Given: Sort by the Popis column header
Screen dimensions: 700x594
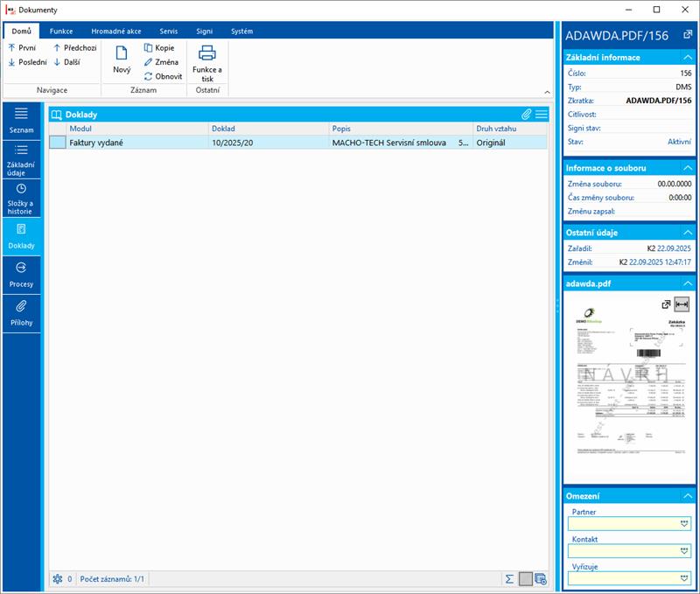Looking at the screenshot, I should tap(401, 129).
